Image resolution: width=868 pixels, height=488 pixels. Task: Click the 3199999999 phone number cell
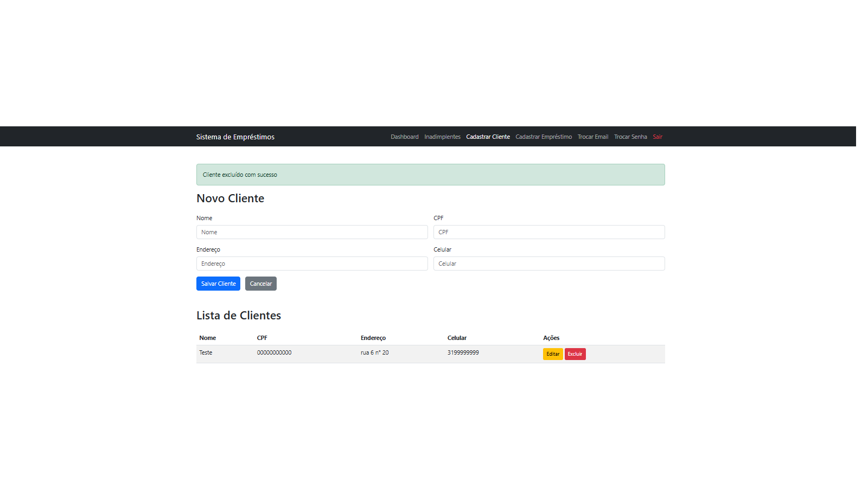pyautogui.click(x=463, y=352)
